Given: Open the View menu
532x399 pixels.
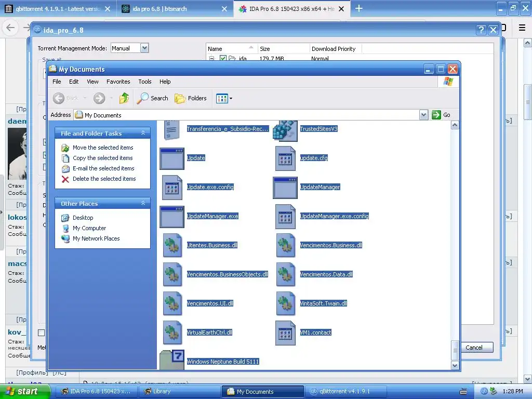Looking at the screenshot, I should point(92,82).
